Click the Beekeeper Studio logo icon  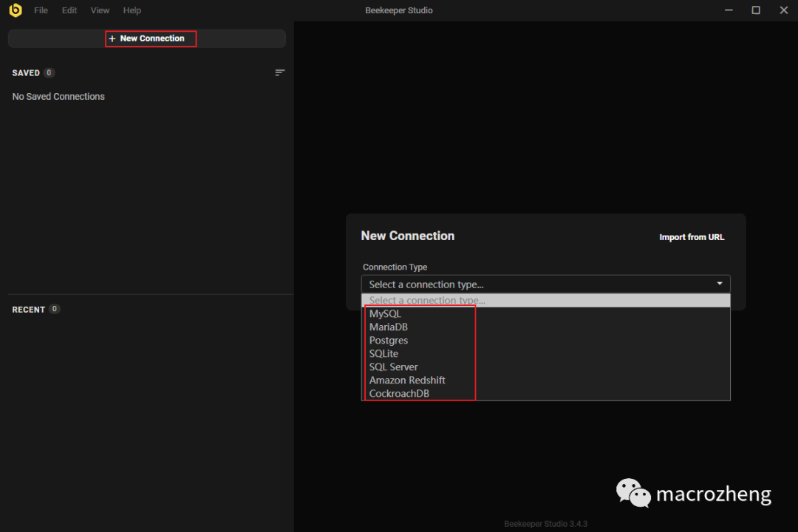pyautogui.click(x=16, y=10)
